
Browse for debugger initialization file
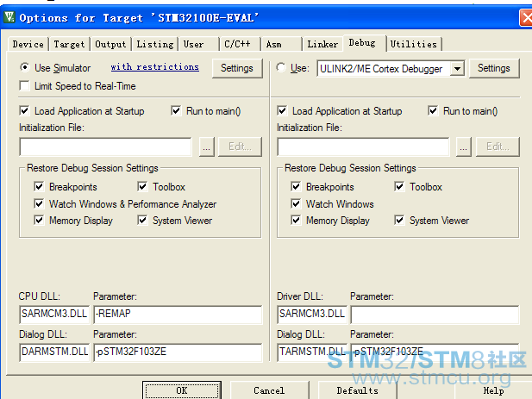pos(464,147)
